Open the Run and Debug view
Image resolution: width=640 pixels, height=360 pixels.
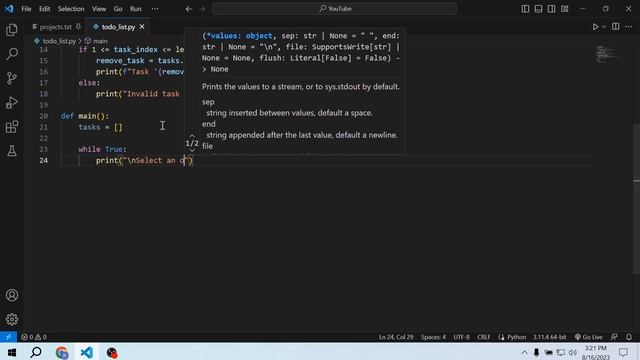[x=12, y=102]
